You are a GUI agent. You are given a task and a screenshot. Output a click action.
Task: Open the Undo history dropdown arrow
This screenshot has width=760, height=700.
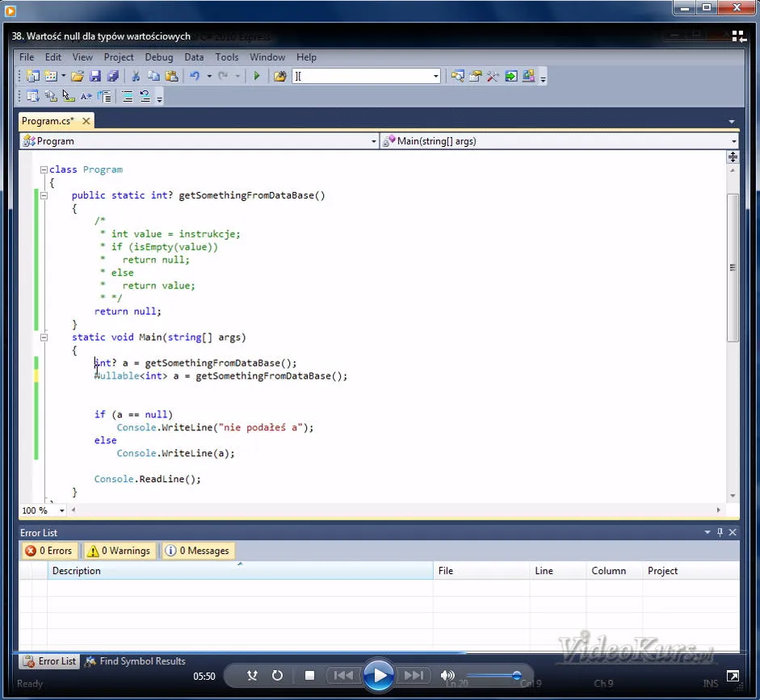209,76
